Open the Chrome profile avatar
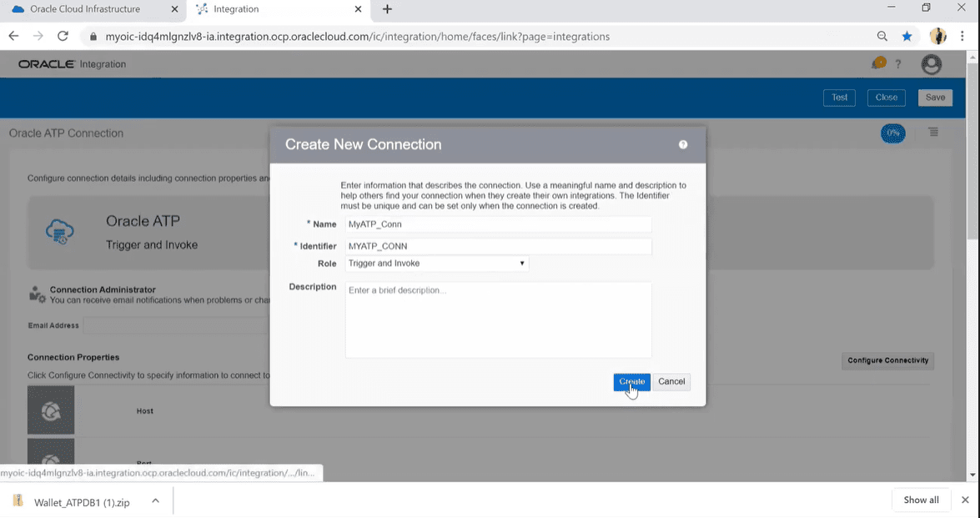Screen dimensions: 980x518 938,36
